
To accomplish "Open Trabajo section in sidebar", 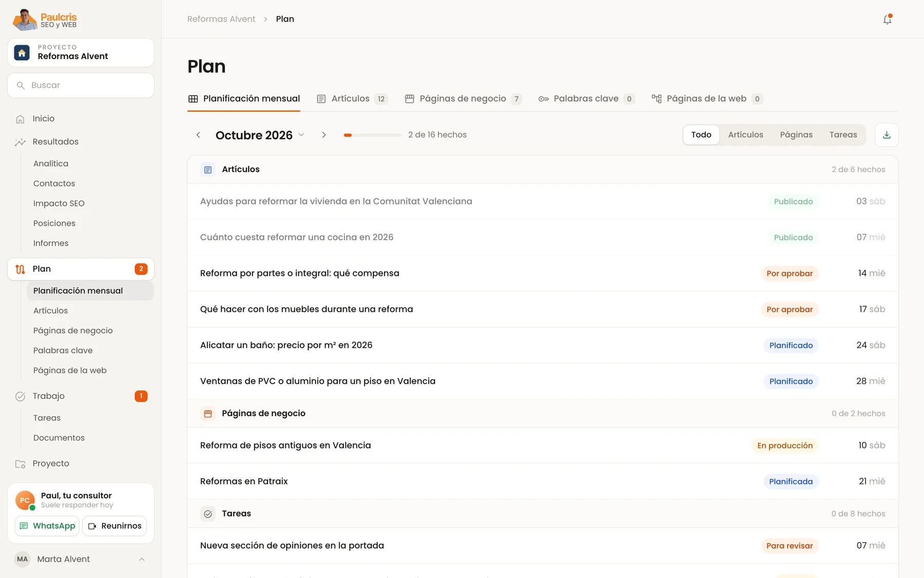I will pos(81,396).
